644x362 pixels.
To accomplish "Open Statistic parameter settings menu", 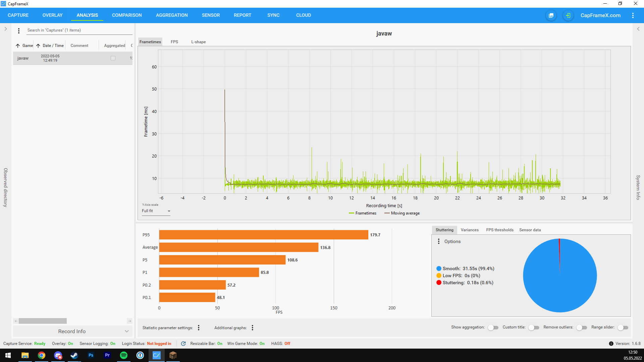I will tap(199, 327).
